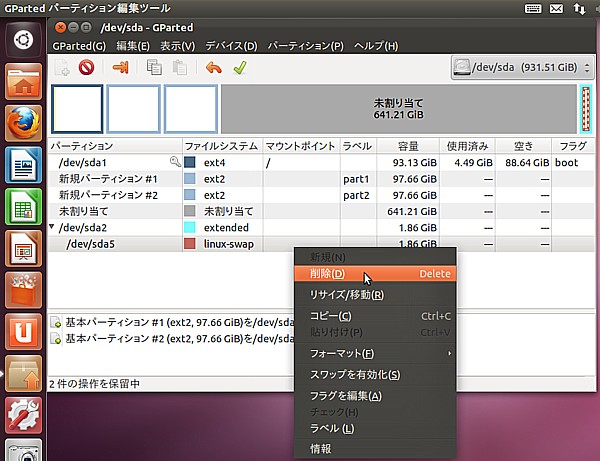Sort by the ラベル column header
Image resolution: width=600 pixels, height=461 pixels.
click(358, 146)
